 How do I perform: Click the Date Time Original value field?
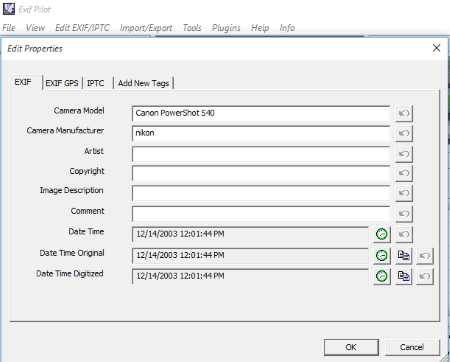(250, 256)
